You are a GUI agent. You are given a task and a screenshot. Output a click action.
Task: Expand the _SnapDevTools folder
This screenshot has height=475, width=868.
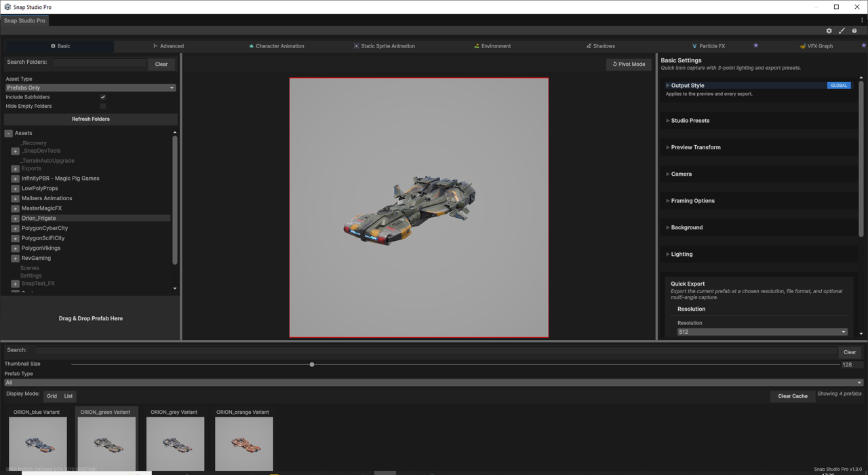tap(15, 151)
